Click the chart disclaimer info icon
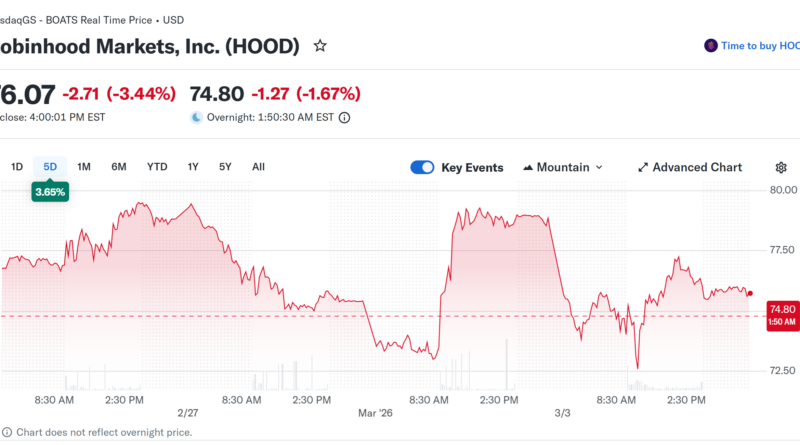800x445 pixels. 6,432
